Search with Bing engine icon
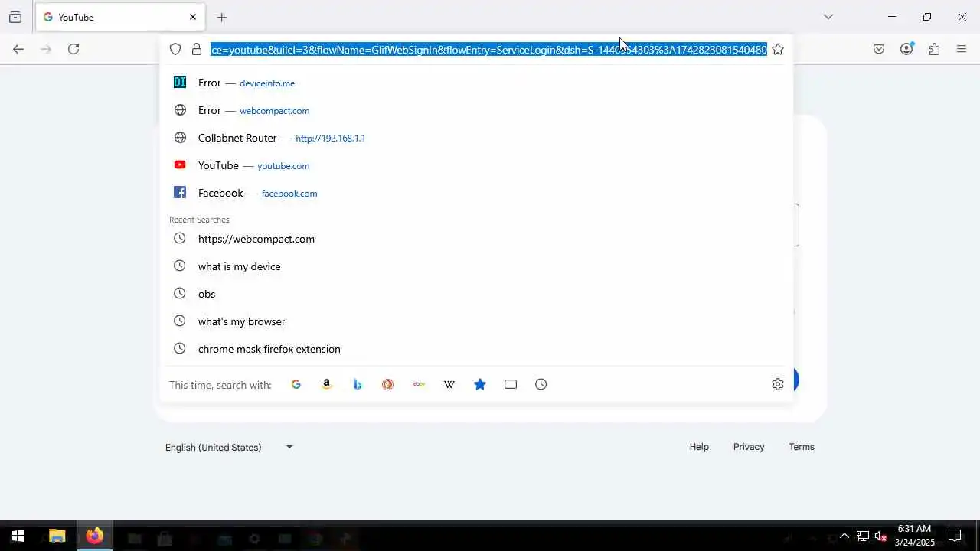Image resolution: width=980 pixels, height=551 pixels. coord(358,384)
